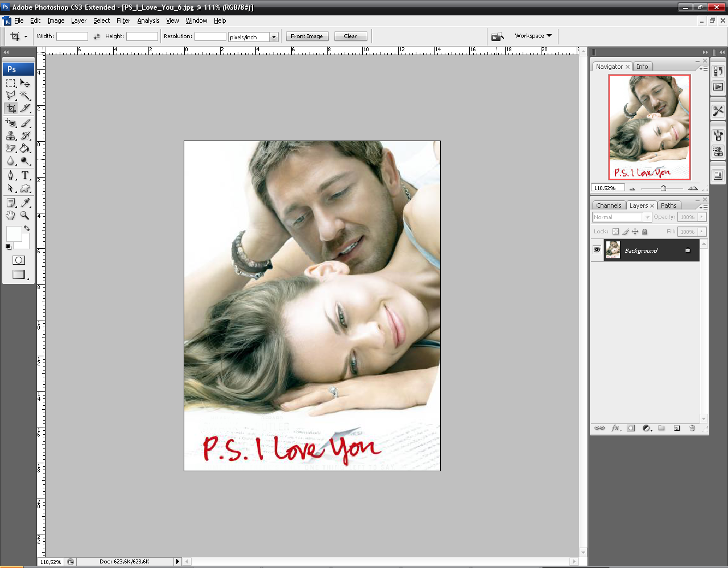
Task: Open the Filter menu
Action: pyautogui.click(x=123, y=20)
